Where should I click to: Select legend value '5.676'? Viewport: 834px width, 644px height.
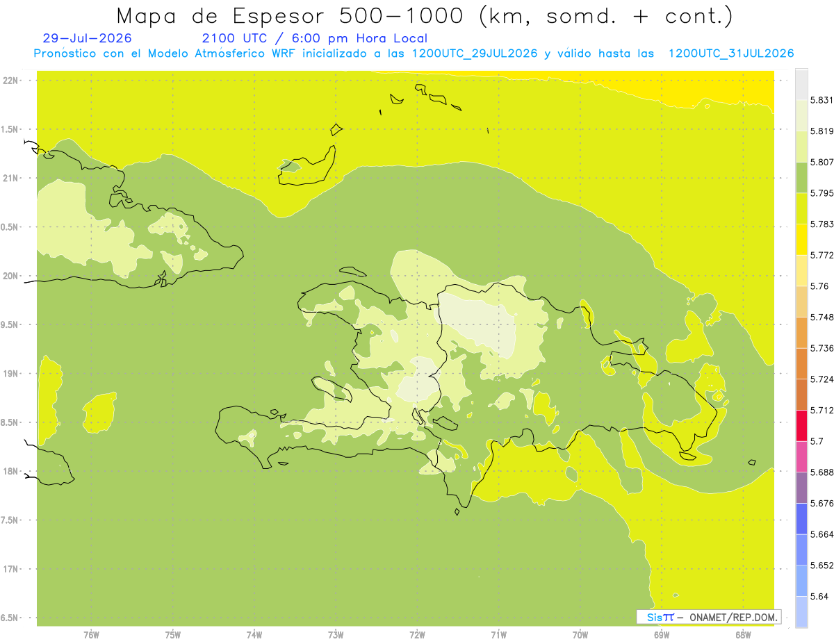pyautogui.click(x=822, y=503)
